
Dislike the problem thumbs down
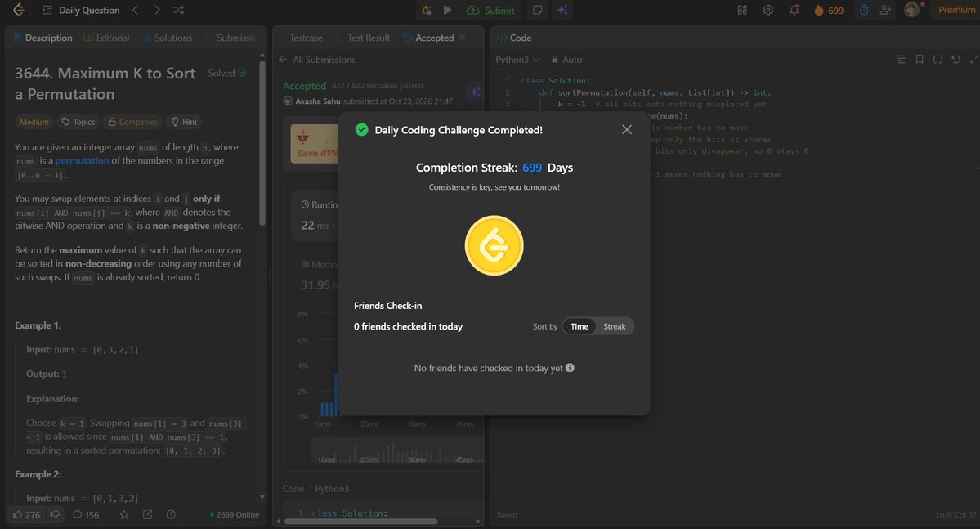[x=55, y=514]
